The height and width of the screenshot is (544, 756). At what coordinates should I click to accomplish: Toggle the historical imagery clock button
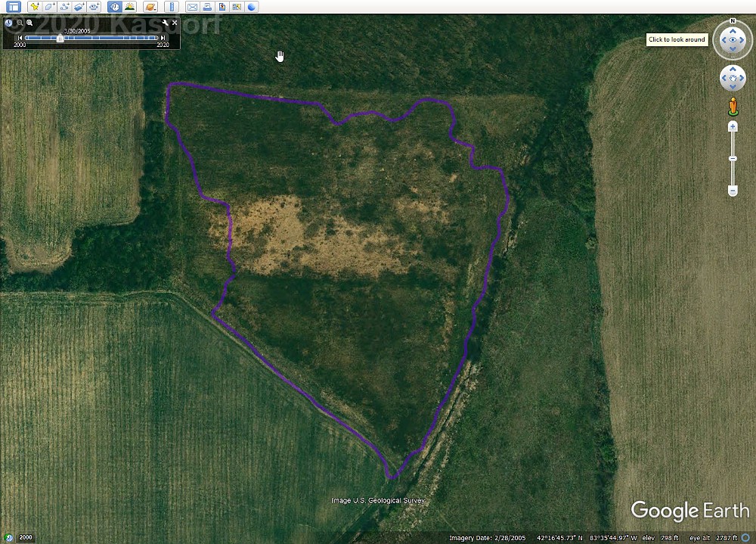click(x=114, y=7)
